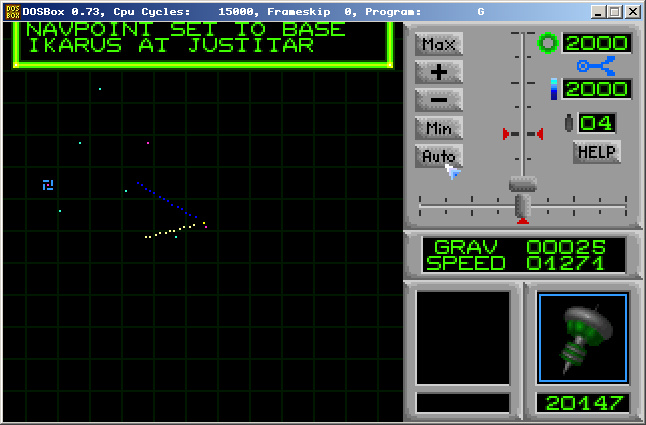The height and width of the screenshot is (425, 646).
Task: Click the empty black target viewer panel
Action: [x=462, y=338]
